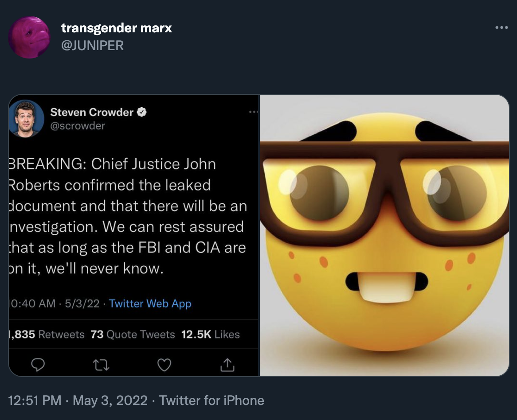
Task: Click the verified badge next to Steven Crowder
Action: coord(141,113)
